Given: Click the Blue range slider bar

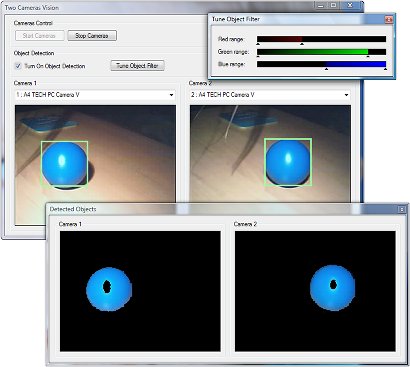Looking at the screenshot, I should click(x=321, y=64).
